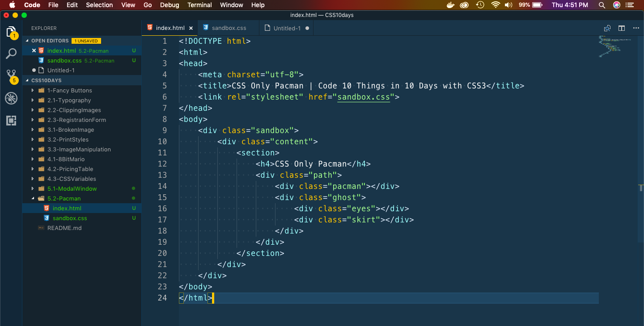Open the Explorer view in activity bar

(11, 32)
